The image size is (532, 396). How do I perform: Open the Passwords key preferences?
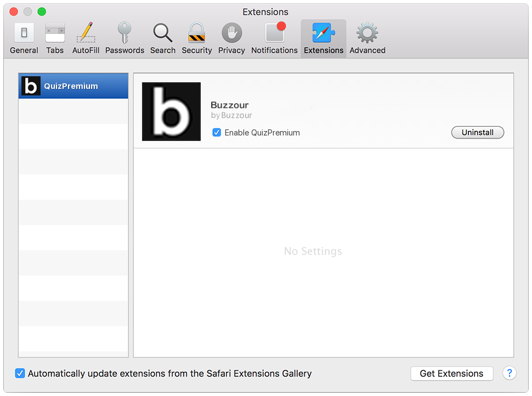point(124,38)
